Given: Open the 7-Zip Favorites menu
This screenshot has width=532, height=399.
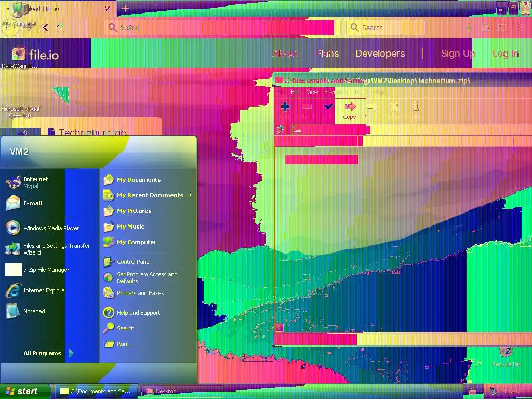Looking at the screenshot, I should click(336, 92).
